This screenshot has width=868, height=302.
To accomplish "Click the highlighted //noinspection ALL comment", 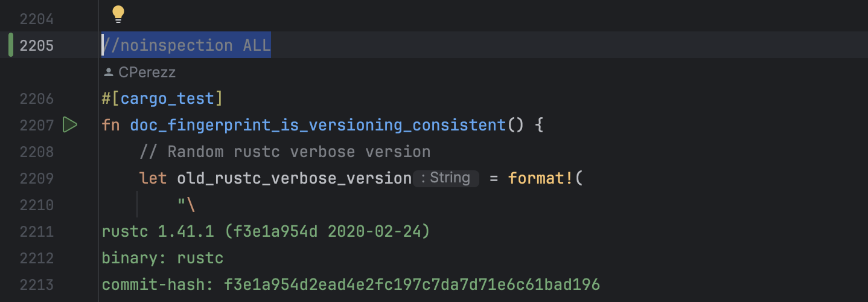I will click(187, 45).
